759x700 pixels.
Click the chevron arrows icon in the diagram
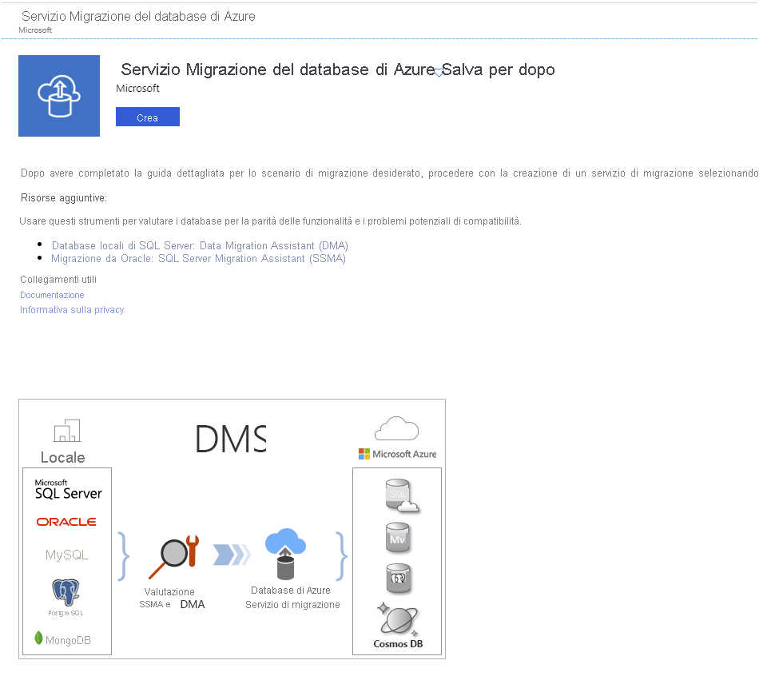(x=232, y=555)
